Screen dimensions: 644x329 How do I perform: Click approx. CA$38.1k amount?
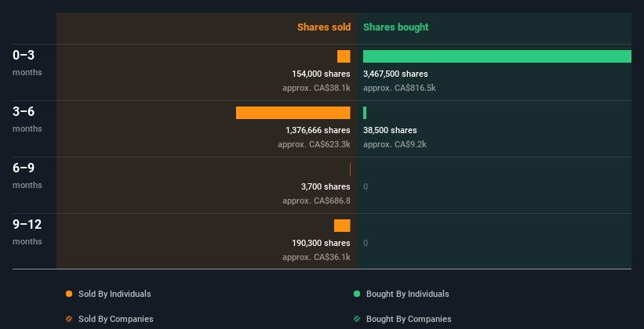point(316,88)
